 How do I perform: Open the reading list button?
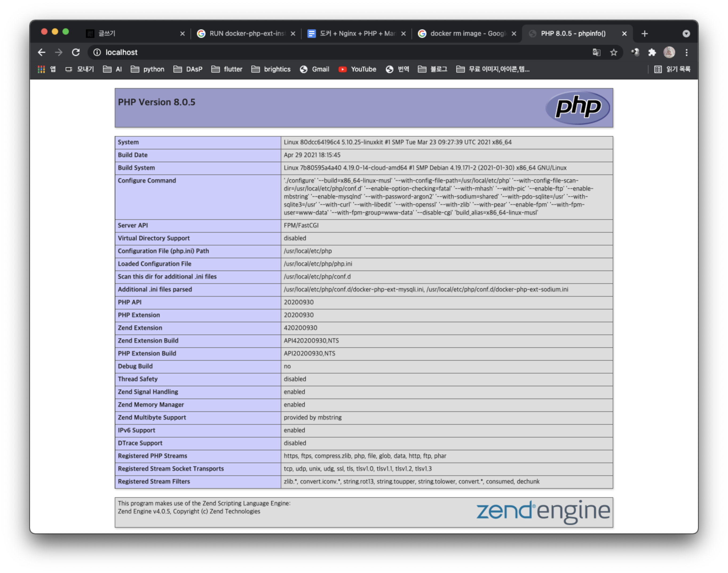(672, 69)
